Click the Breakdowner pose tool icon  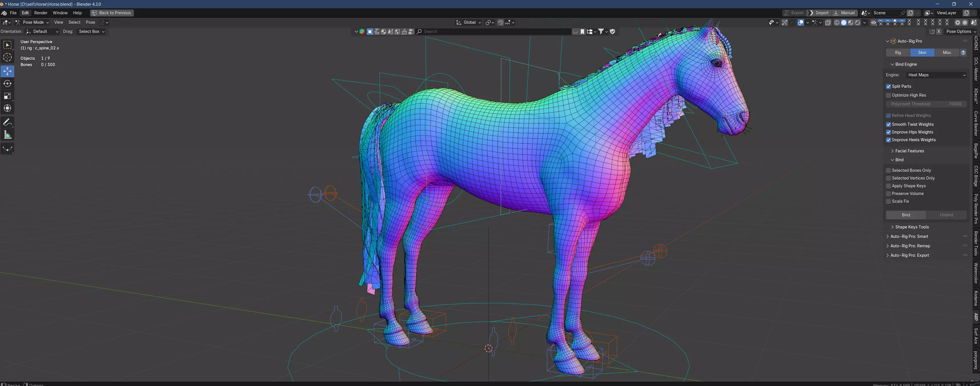pos(7,148)
